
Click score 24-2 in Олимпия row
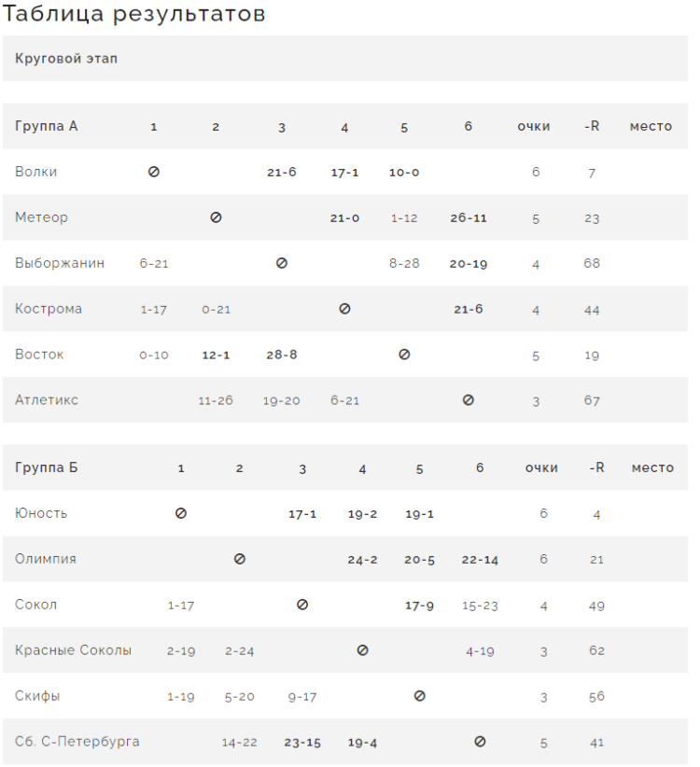(362, 560)
